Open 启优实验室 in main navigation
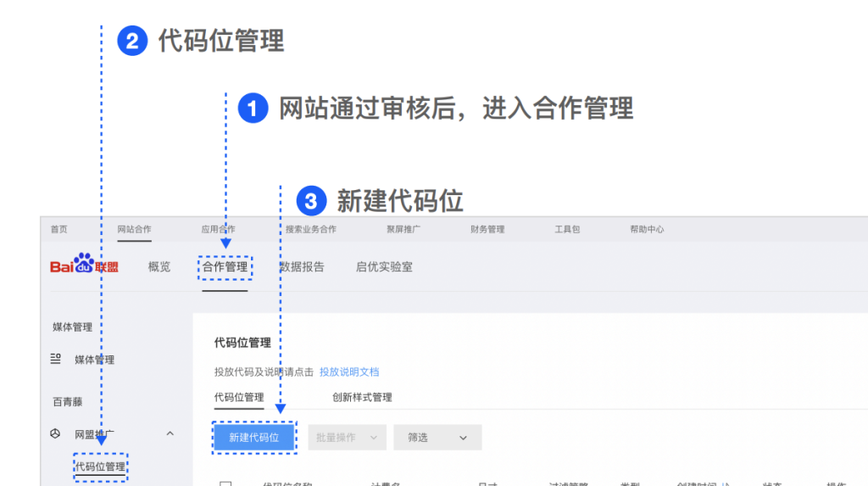The height and width of the screenshot is (486, 868). 384,267
